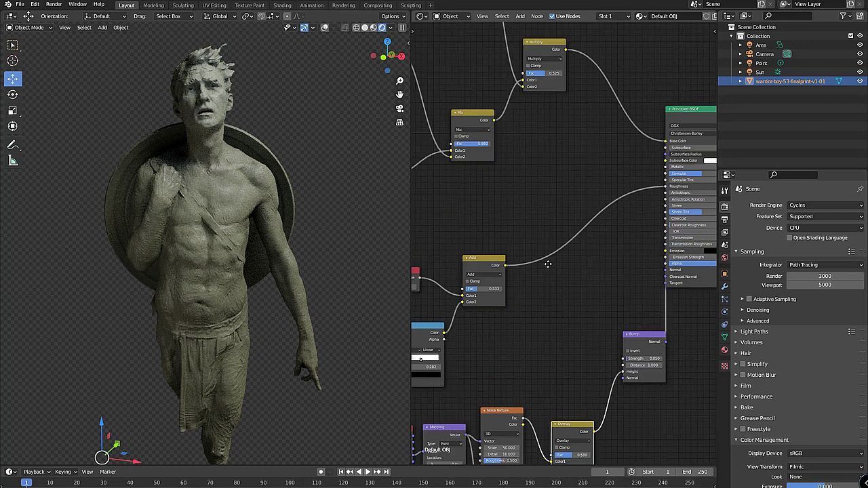This screenshot has height=488, width=868.
Task: Select the Cursor tool in viewport toolbar
Action: [x=13, y=61]
